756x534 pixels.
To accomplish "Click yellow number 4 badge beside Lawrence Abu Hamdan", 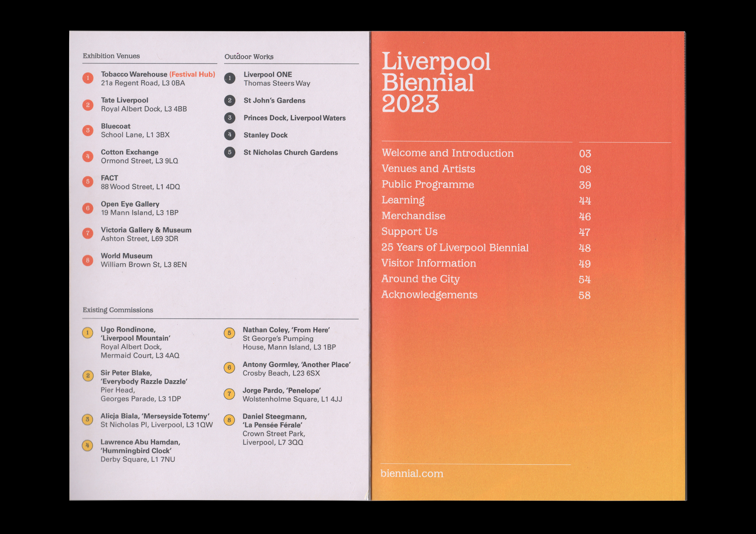I will 87,445.
